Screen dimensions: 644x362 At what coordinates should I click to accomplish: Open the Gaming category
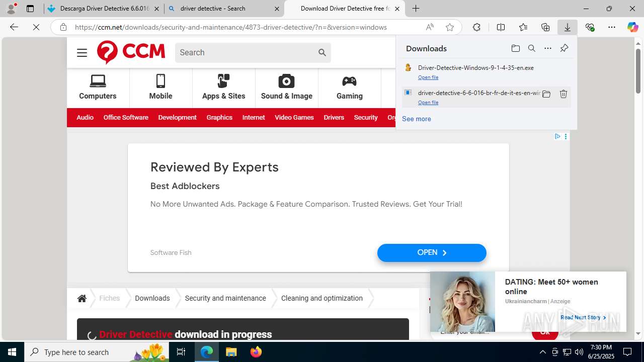pos(350,87)
